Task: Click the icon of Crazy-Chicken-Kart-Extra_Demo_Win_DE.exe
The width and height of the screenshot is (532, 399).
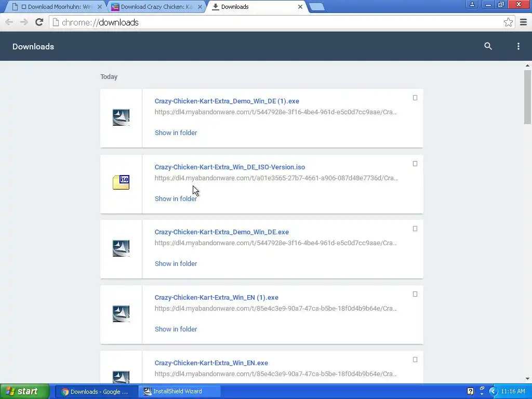Action: click(121, 248)
